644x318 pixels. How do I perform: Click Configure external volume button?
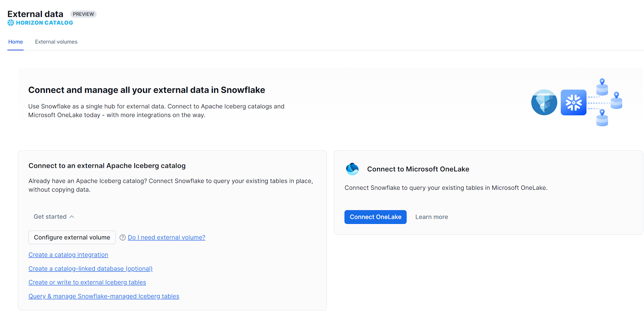click(72, 237)
